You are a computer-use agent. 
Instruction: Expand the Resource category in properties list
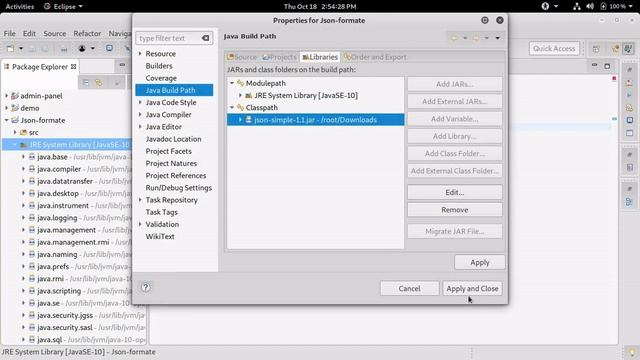coord(140,53)
